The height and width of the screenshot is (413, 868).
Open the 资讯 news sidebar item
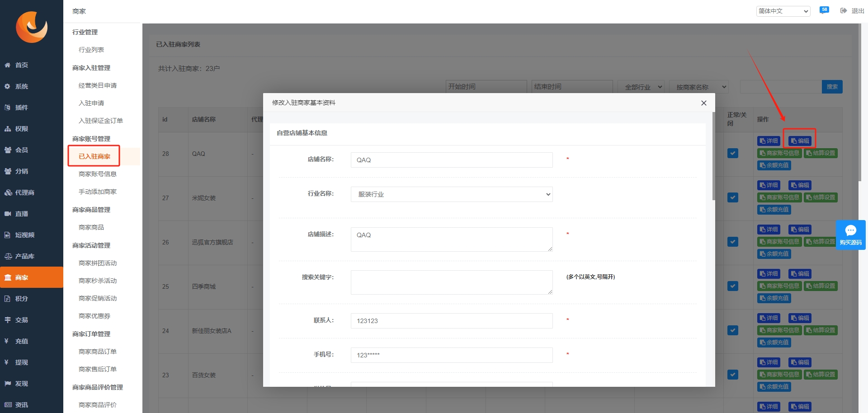(32, 405)
